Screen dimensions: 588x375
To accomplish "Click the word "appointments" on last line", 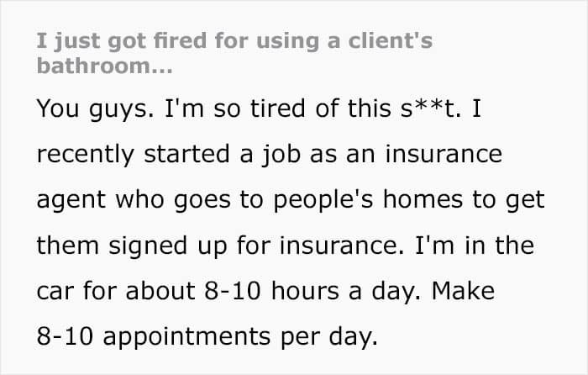I will (186, 337).
